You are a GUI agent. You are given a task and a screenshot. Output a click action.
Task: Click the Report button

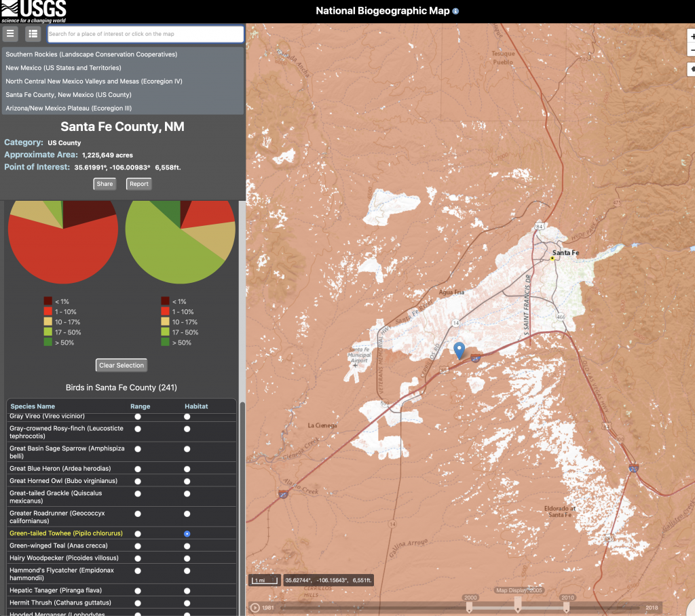[138, 184]
